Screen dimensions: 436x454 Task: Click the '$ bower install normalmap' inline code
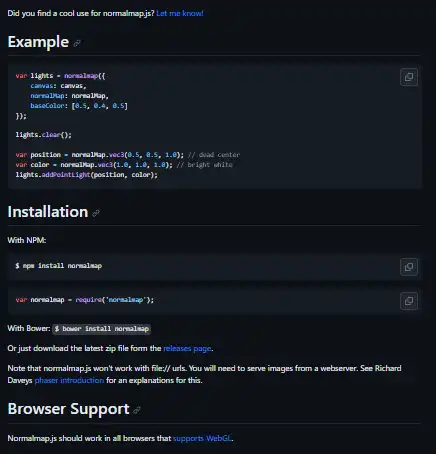(x=101, y=329)
